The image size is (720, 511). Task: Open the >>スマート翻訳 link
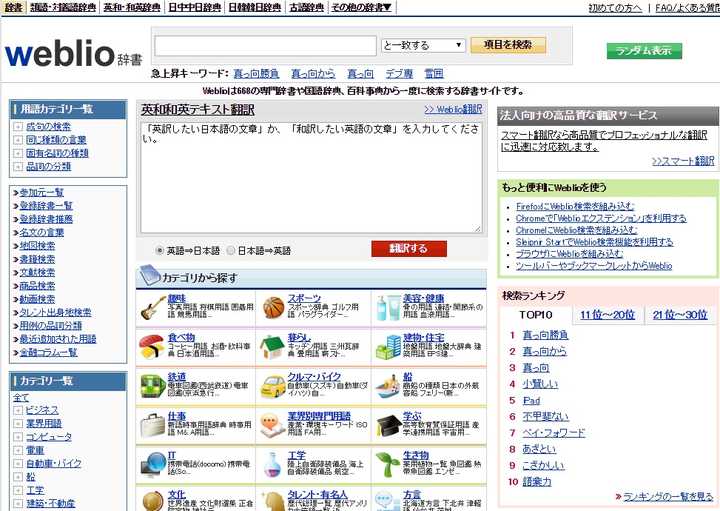tap(683, 161)
